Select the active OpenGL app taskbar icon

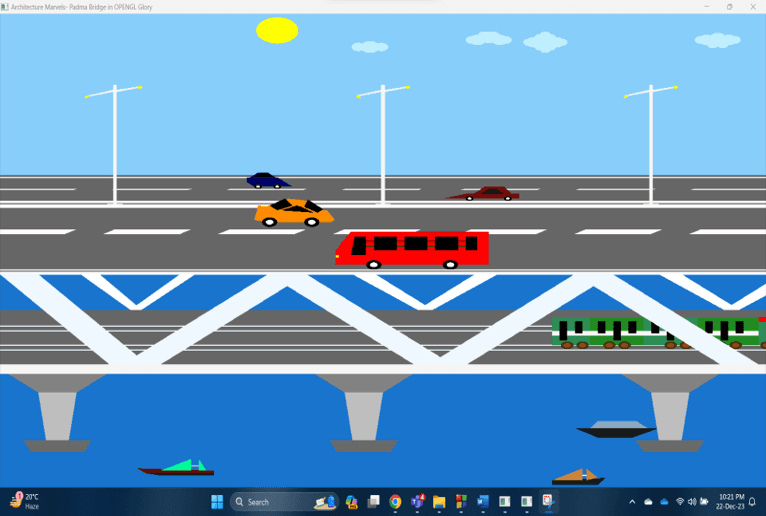coord(548,502)
